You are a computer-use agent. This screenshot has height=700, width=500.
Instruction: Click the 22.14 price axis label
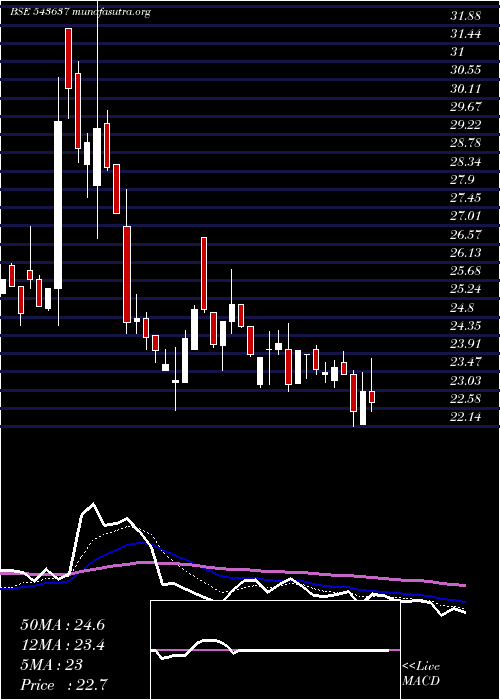pos(466,417)
